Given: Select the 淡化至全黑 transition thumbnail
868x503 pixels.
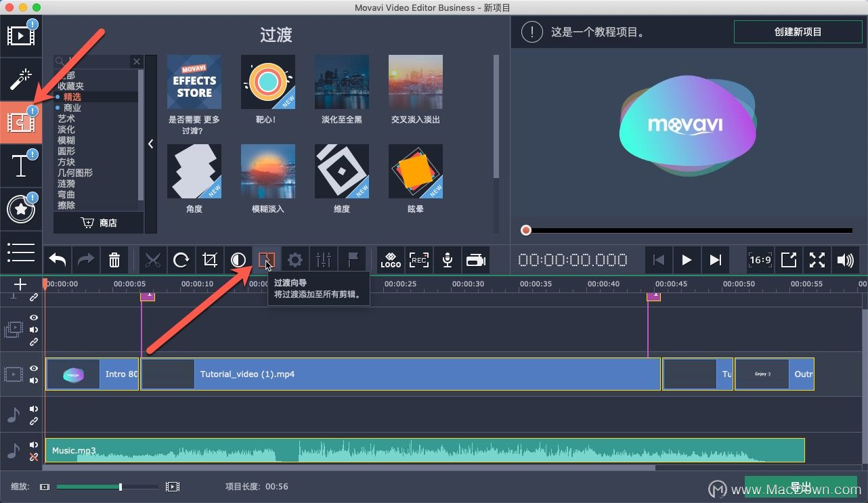Looking at the screenshot, I should coord(342,82).
